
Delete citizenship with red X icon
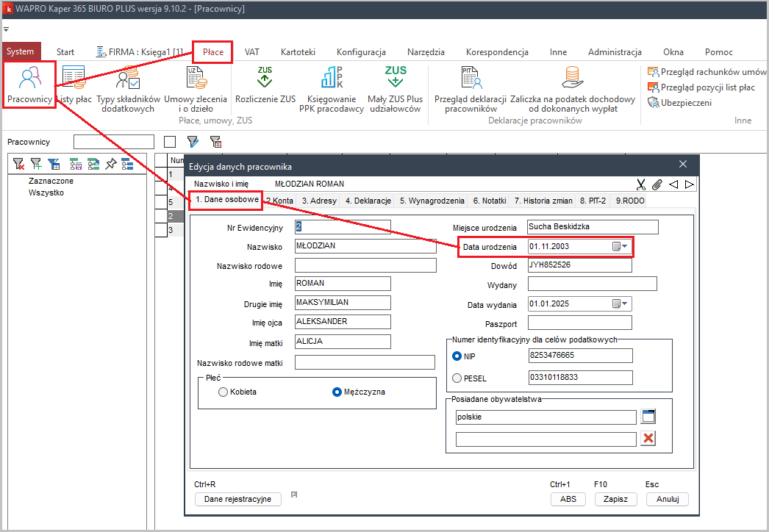(648, 439)
